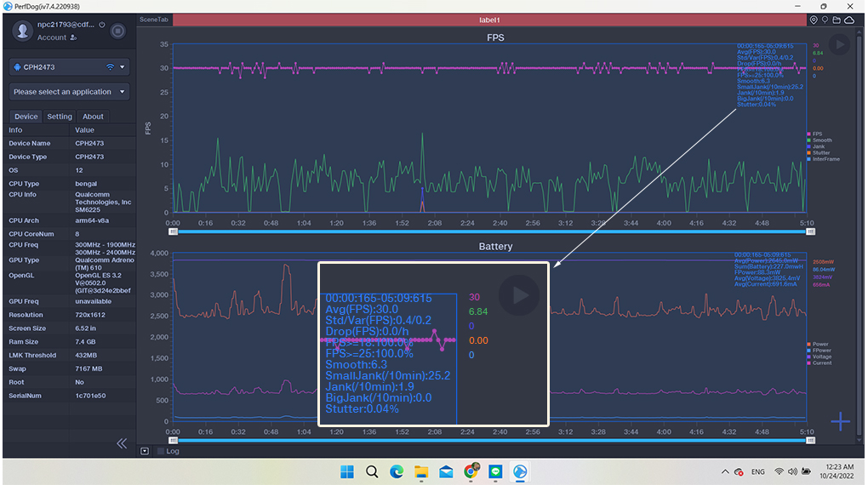The width and height of the screenshot is (868, 485).
Task: Toggle the InterFrame legend series
Action: (823, 159)
